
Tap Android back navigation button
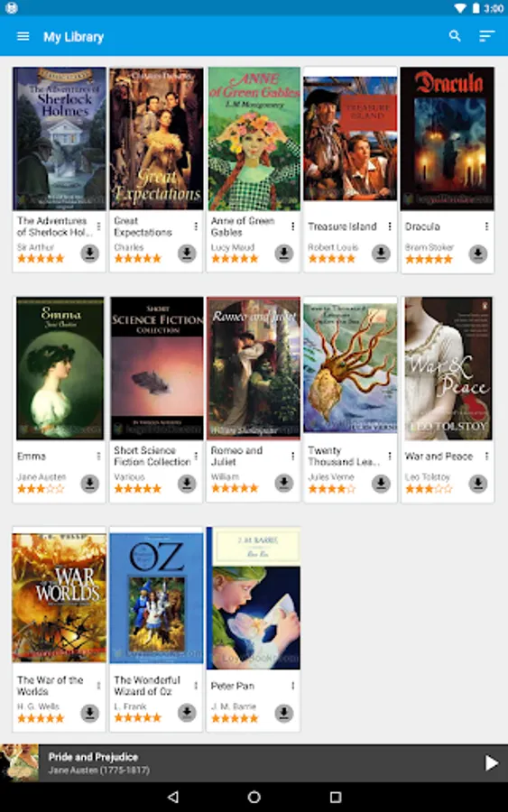click(x=173, y=797)
